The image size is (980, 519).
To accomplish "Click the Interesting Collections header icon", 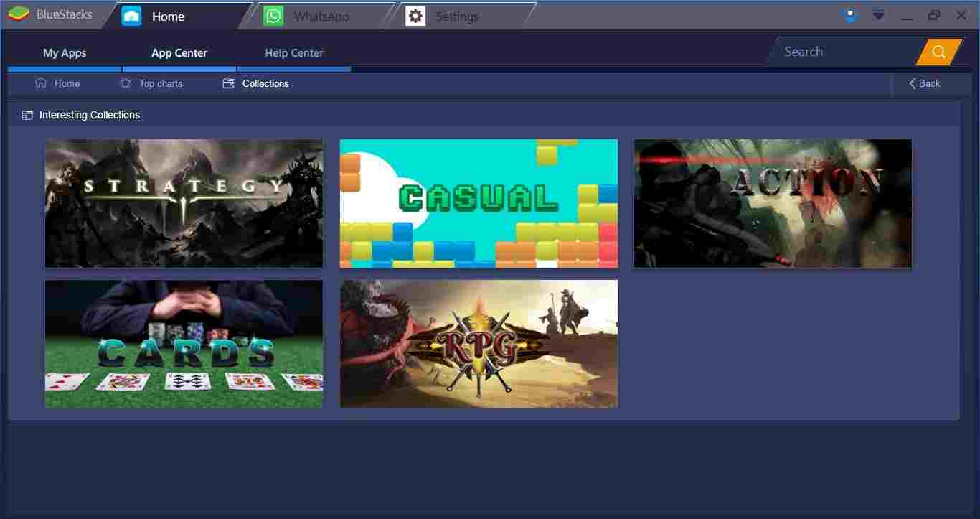I will 27,115.
